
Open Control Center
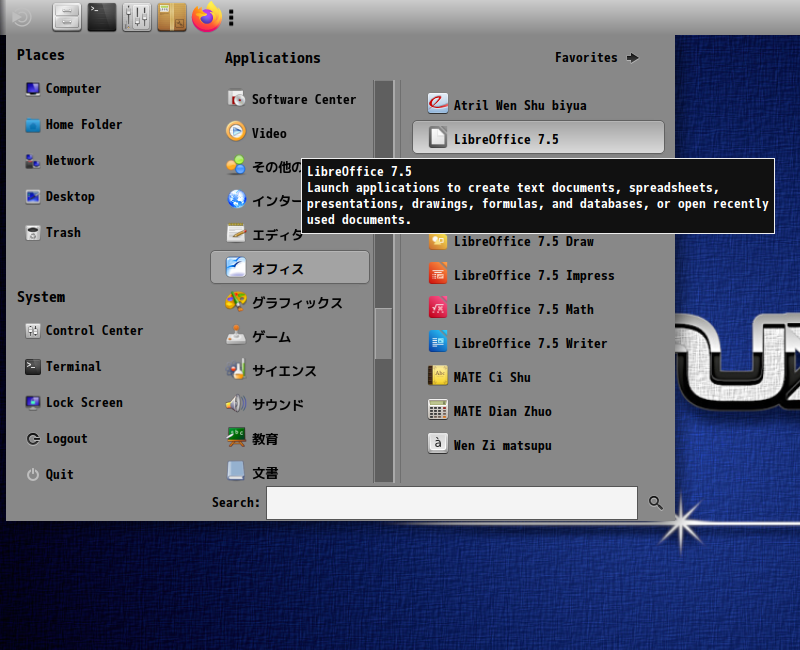click(x=84, y=331)
